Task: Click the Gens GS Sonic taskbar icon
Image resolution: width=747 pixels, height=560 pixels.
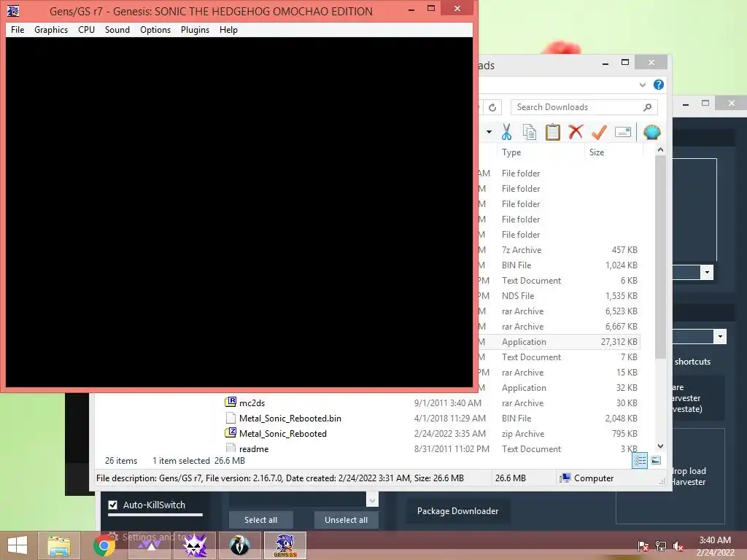Action: point(285,545)
